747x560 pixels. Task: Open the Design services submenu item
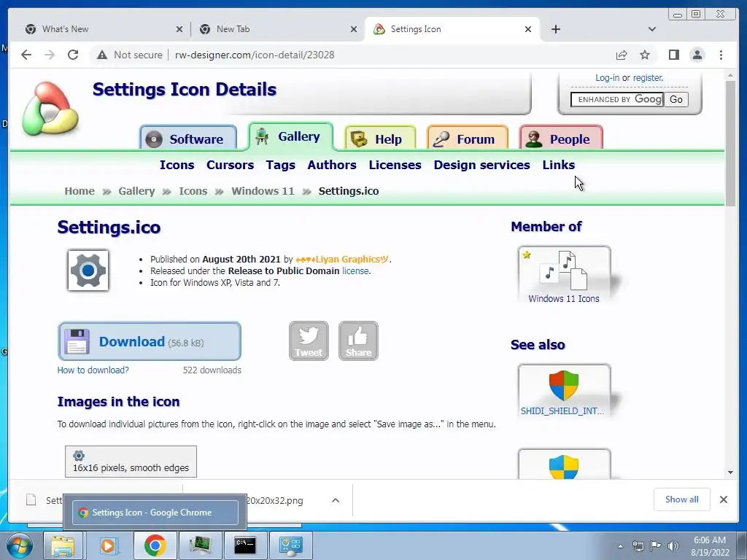pos(481,165)
